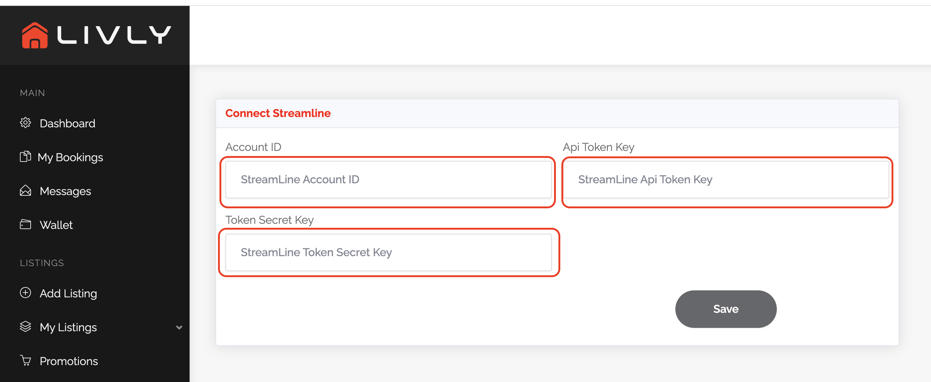Focus the StreamLine Token Secret Key field
This screenshot has height=382, width=931.
tap(388, 252)
